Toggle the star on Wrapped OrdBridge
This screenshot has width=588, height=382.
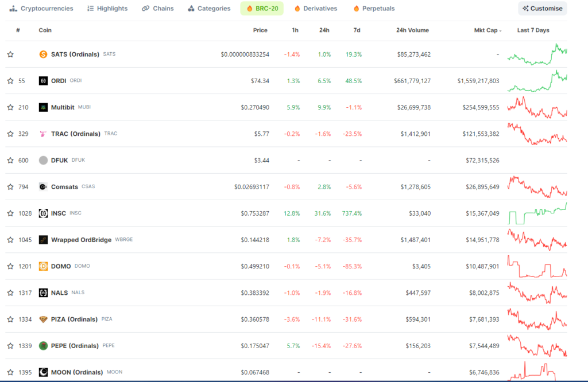pos(10,240)
